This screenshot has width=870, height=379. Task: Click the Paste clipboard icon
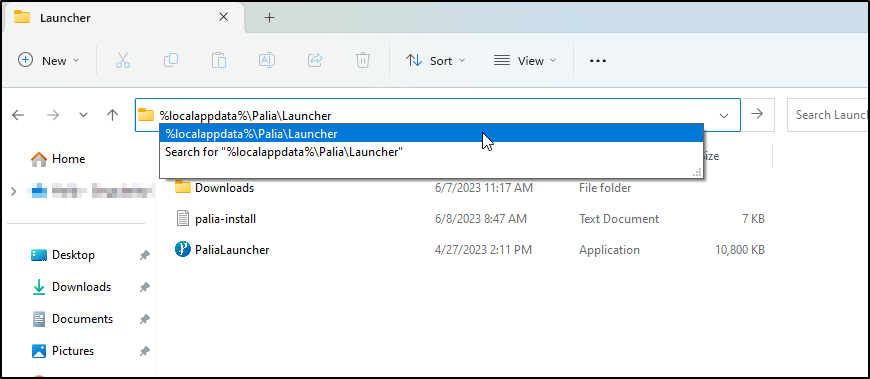click(x=219, y=60)
